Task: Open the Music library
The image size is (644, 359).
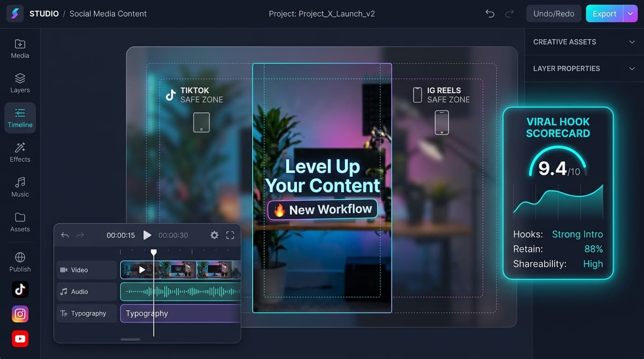Action: (x=20, y=187)
